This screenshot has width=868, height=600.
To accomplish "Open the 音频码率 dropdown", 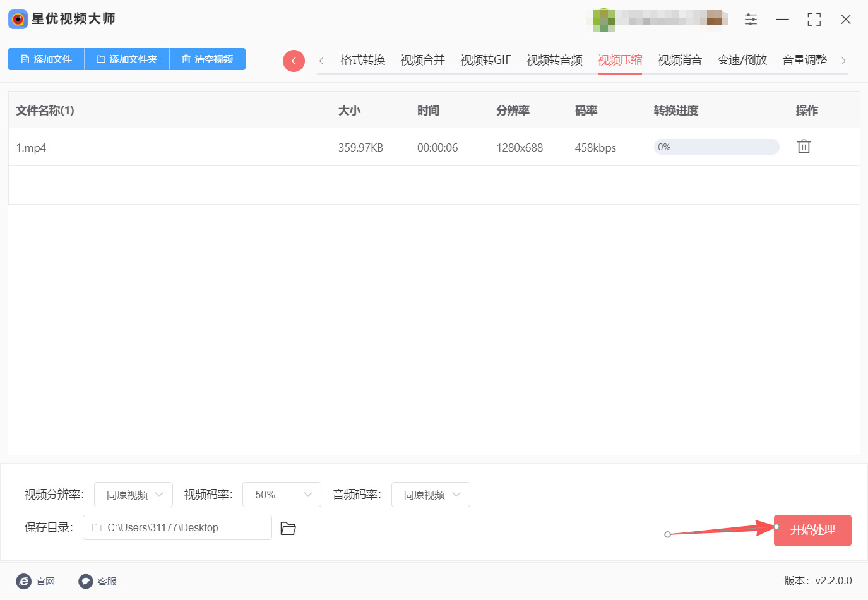I will 431,495.
